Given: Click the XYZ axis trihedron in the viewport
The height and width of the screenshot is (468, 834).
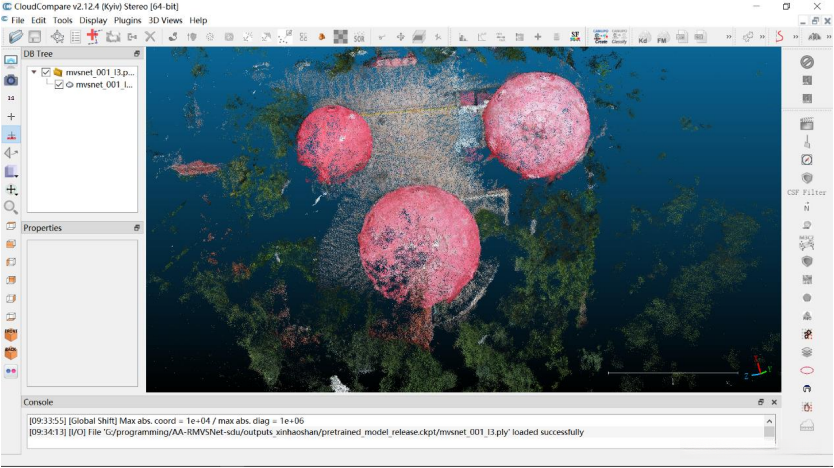Looking at the screenshot, I should pos(759,368).
